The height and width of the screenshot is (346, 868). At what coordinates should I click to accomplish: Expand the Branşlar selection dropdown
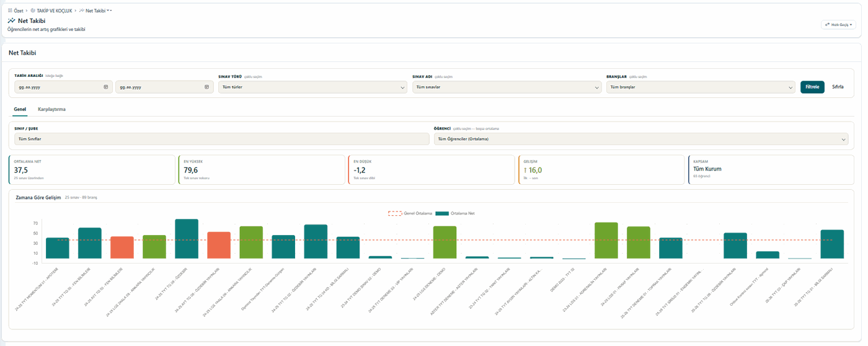tap(701, 87)
